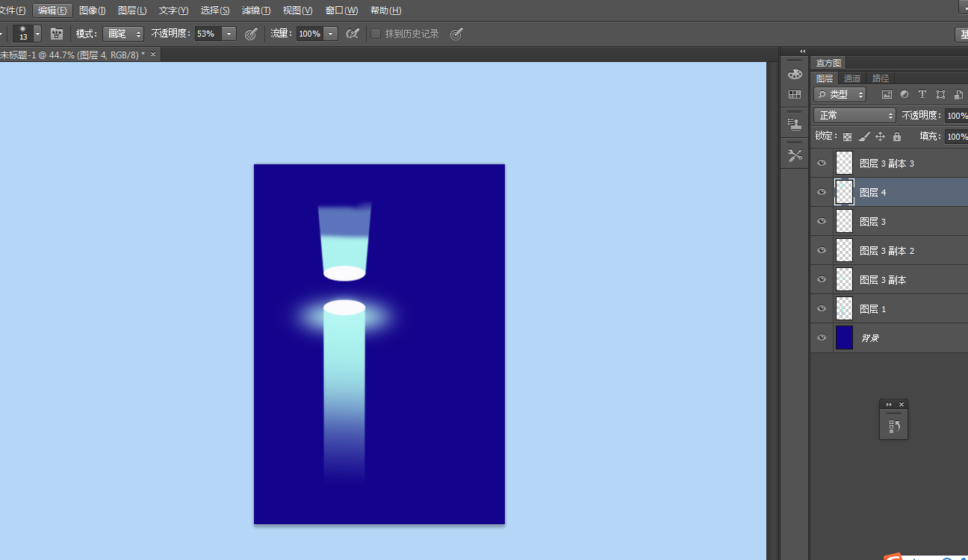Select the 图层 3 副本 2 layer
The height and width of the screenshot is (560, 968).
(x=887, y=251)
